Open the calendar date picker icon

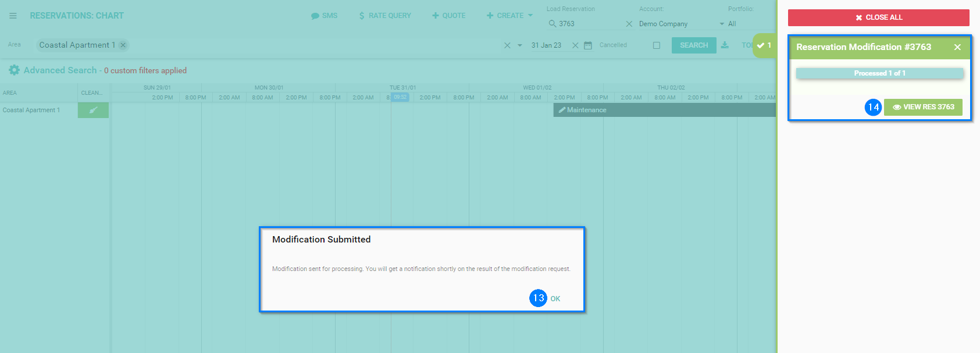point(588,45)
